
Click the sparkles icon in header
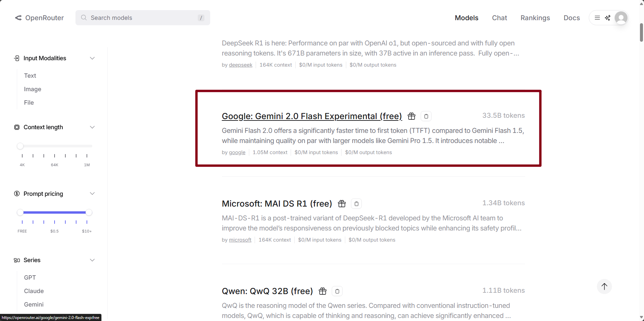(x=608, y=18)
